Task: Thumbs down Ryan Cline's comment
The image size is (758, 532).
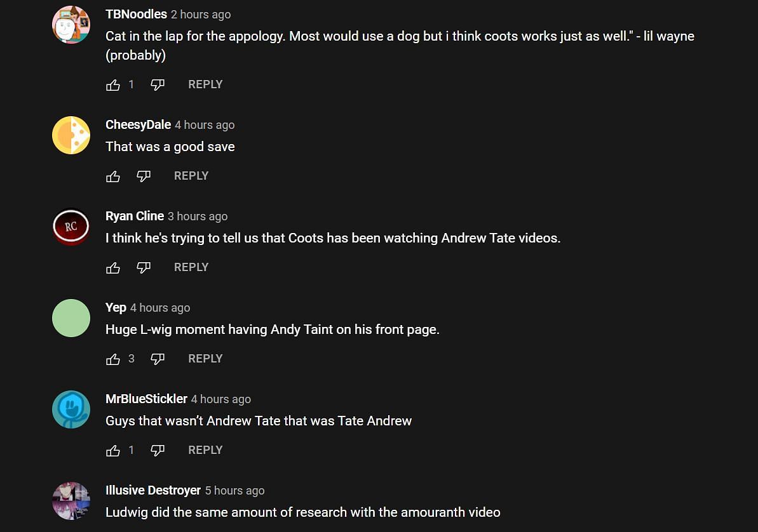Action: click(144, 267)
